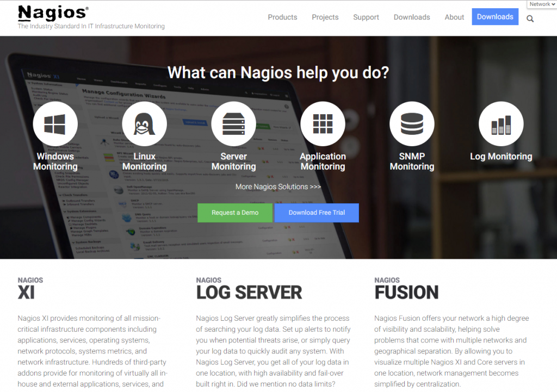This screenshot has height=392, width=557.
Task: Open the Projects menu
Action: [325, 17]
